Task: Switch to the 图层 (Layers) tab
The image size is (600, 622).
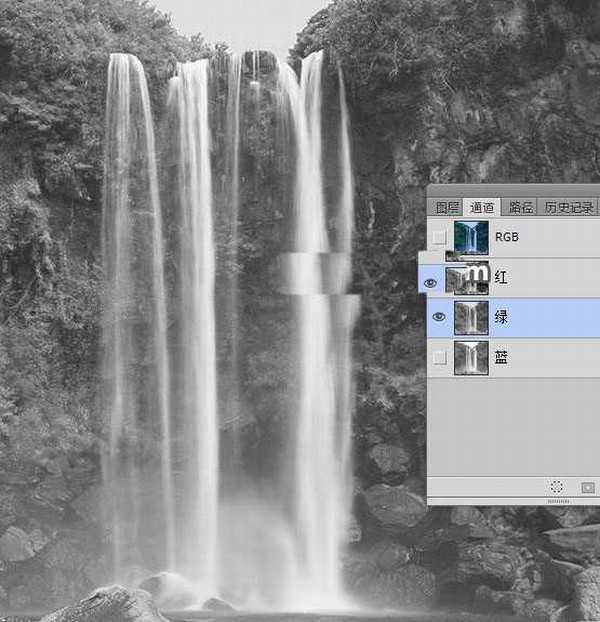Action: pyautogui.click(x=447, y=208)
